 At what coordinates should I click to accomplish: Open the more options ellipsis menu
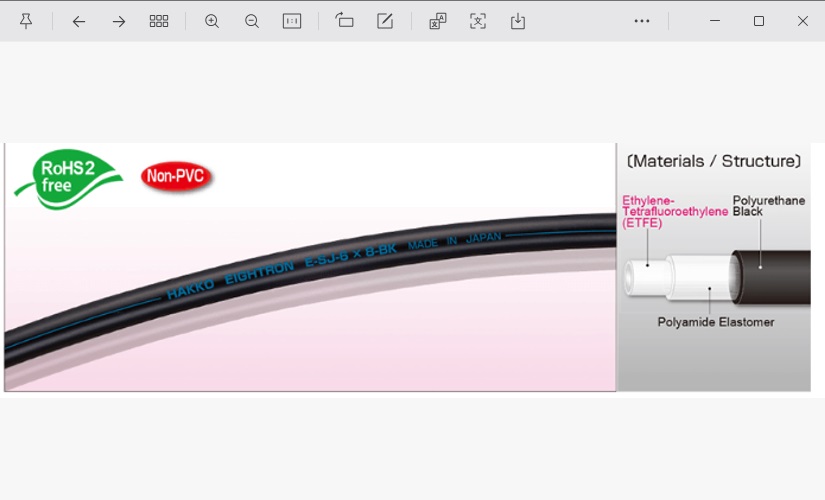click(642, 21)
